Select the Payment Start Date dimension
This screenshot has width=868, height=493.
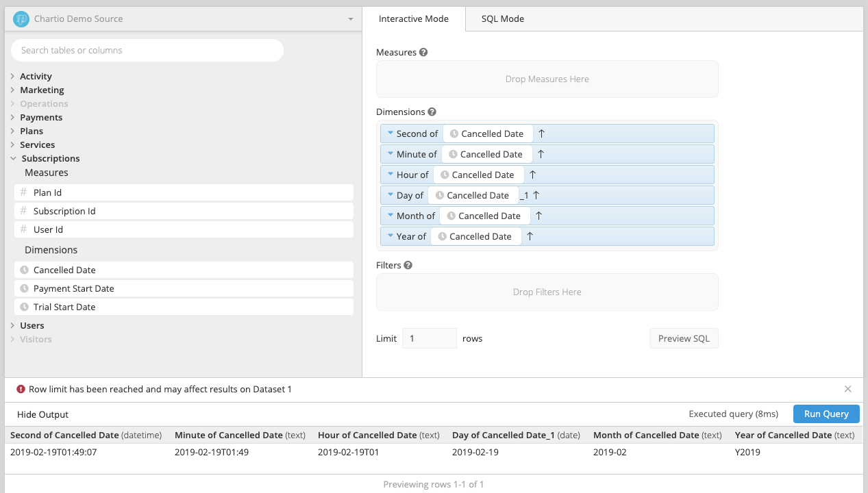[x=184, y=288]
